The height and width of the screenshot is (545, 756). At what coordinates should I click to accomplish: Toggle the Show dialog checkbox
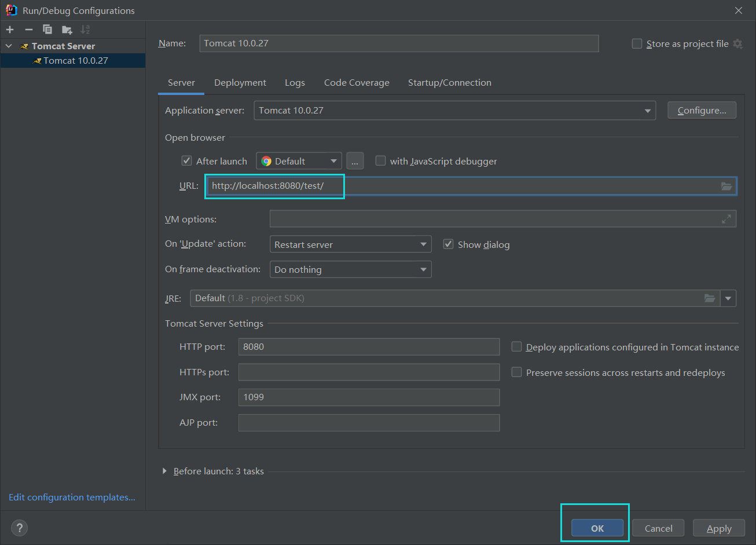(x=448, y=244)
